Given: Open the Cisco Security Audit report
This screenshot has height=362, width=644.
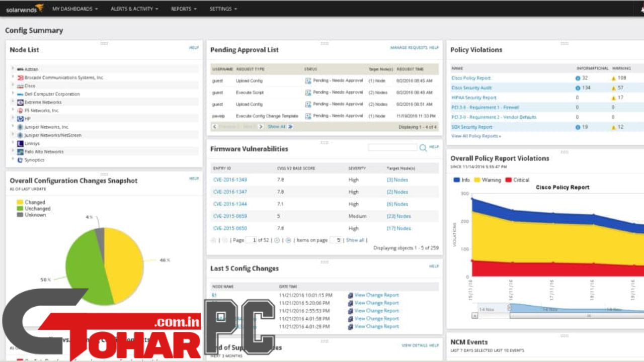Looking at the screenshot, I should click(472, 88).
